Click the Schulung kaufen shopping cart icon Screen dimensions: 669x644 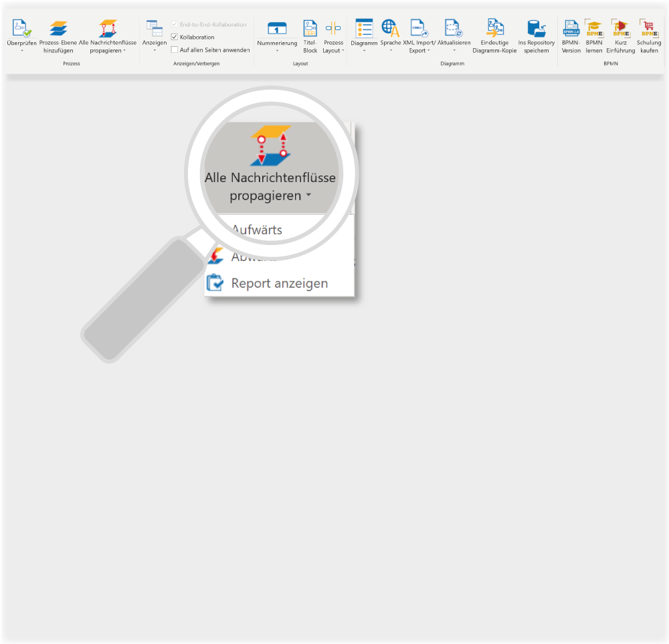[x=648, y=28]
